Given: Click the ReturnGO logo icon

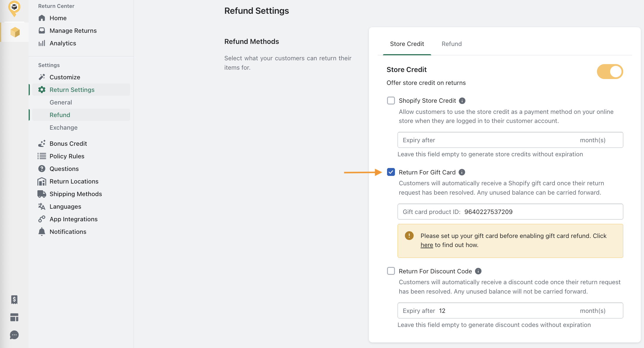Looking at the screenshot, I should pyautogui.click(x=14, y=8).
